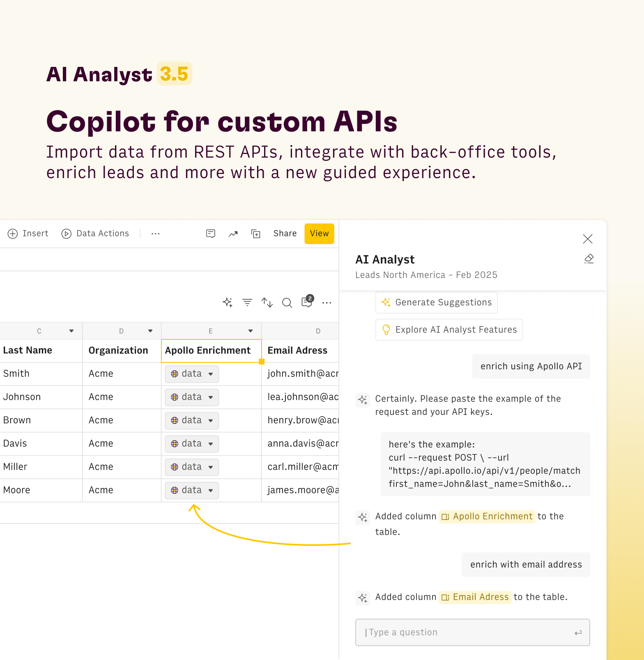Screen dimensions: 644x660
Task: Select the Brown last name cell
Action: pyautogui.click(x=41, y=421)
